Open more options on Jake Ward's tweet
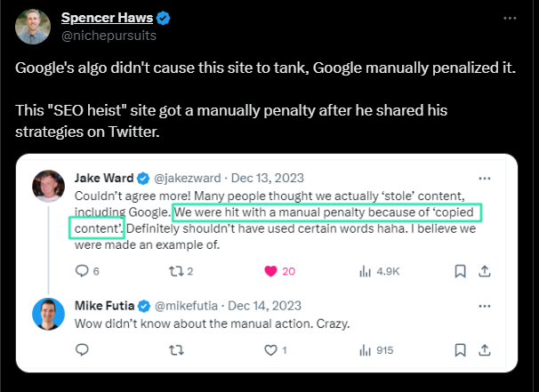539x392 pixels. pyautogui.click(x=484, y=176)
